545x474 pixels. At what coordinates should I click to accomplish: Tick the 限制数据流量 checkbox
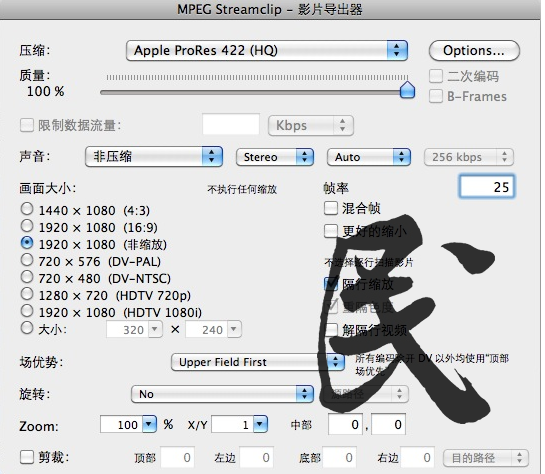(27, 125)
